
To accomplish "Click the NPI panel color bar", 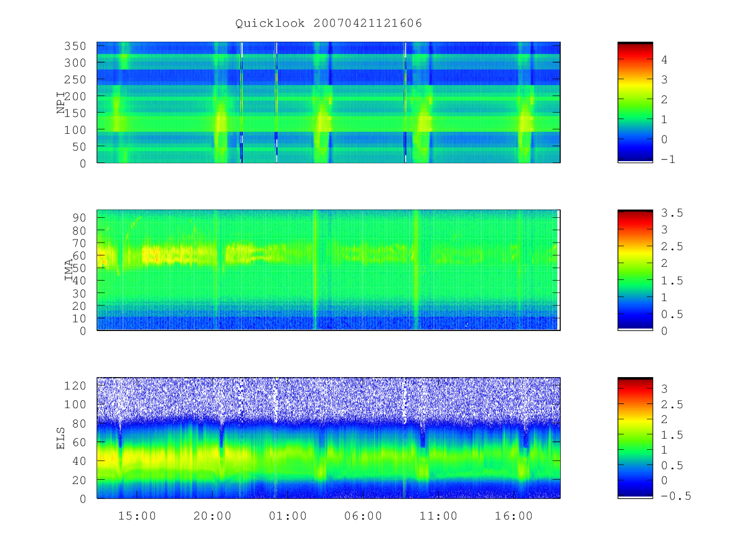I will 635,102.
